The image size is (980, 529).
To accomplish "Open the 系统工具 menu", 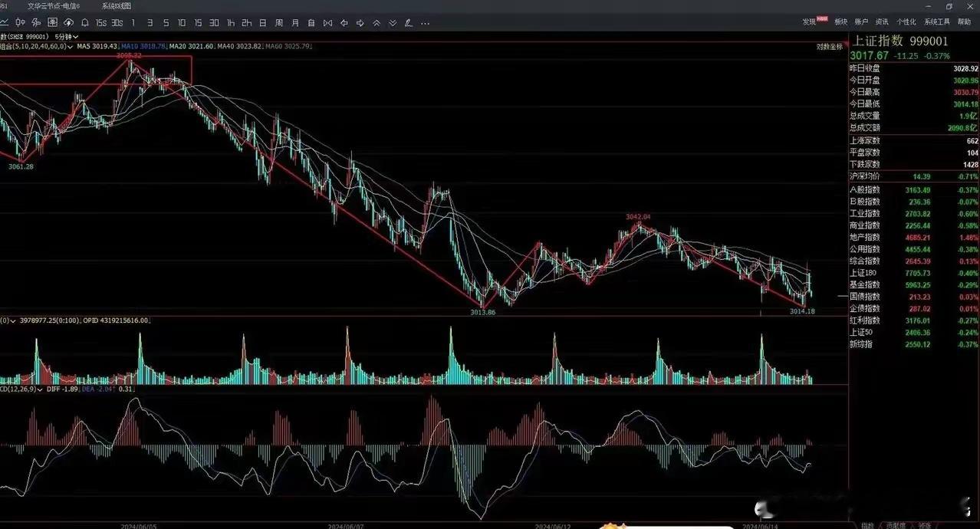I will (x=937, y=21).
